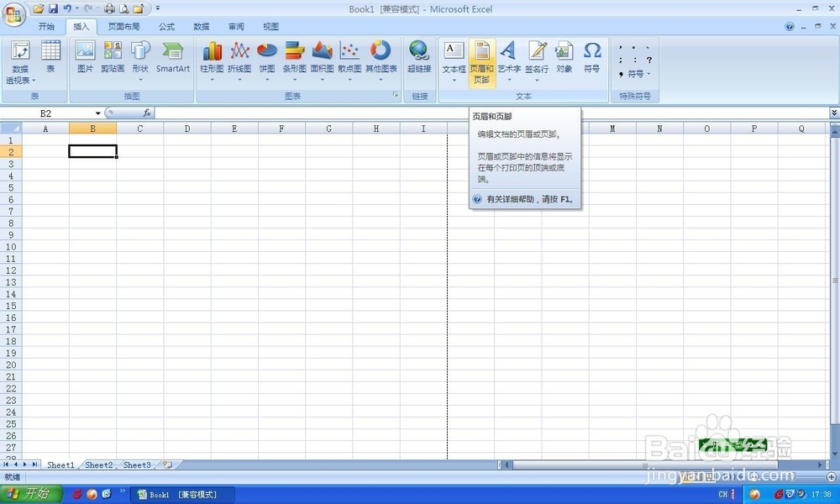Image resolution: width=840 pixels, height=504 pixels.
Task: Open the Name Box dropdown arrow
Action: 98,113
